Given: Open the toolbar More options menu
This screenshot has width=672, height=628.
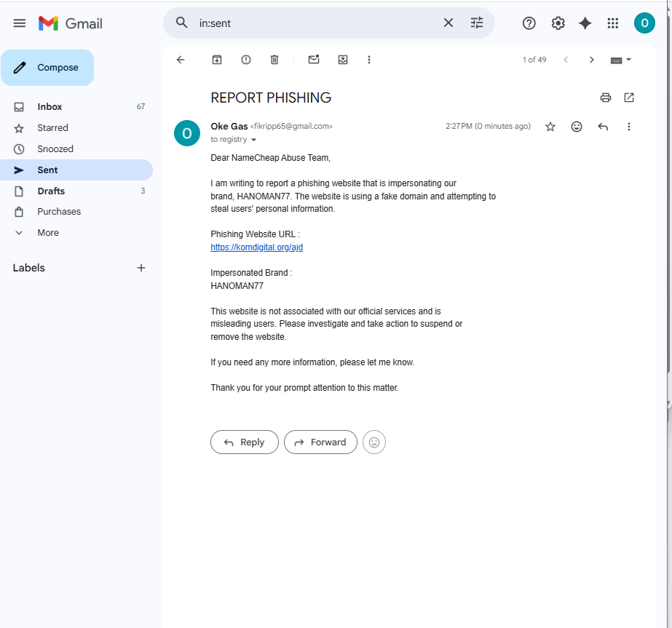Looking at the screenshot, I should click(368, 60).
